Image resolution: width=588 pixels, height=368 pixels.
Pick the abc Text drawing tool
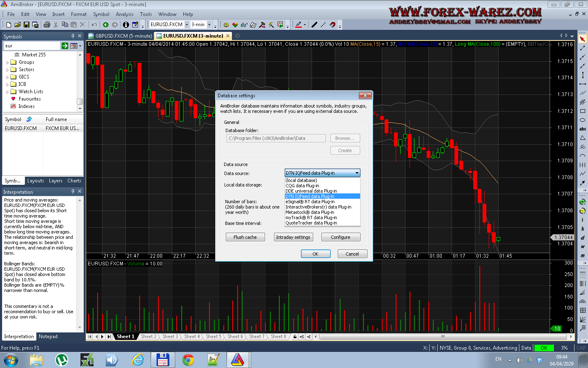point(583,129)
